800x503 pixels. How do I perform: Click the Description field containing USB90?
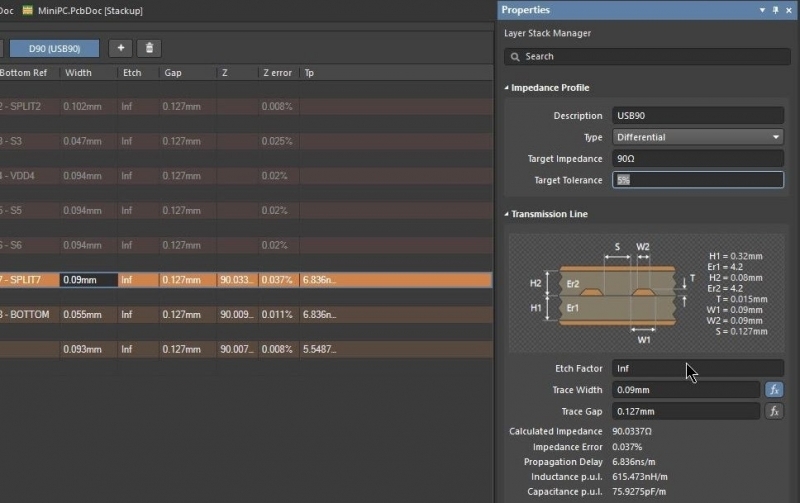pos(697,116)
